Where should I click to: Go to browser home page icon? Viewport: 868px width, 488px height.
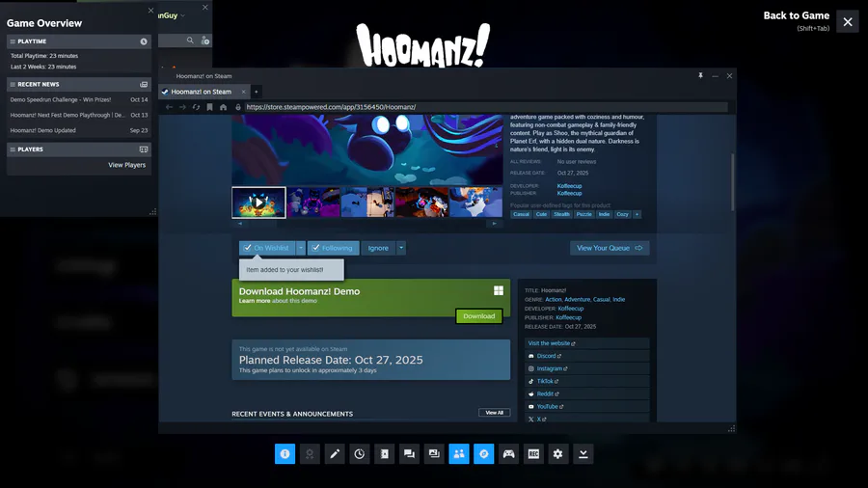[x=223, y=107]
